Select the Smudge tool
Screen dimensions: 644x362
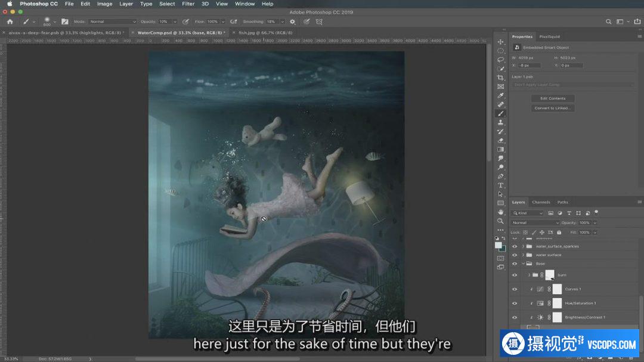pyautogui.click(x=500, y=159)
